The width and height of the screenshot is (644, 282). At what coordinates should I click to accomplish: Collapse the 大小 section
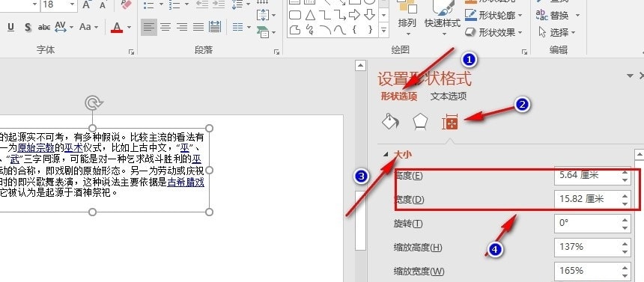coord(386,154)
